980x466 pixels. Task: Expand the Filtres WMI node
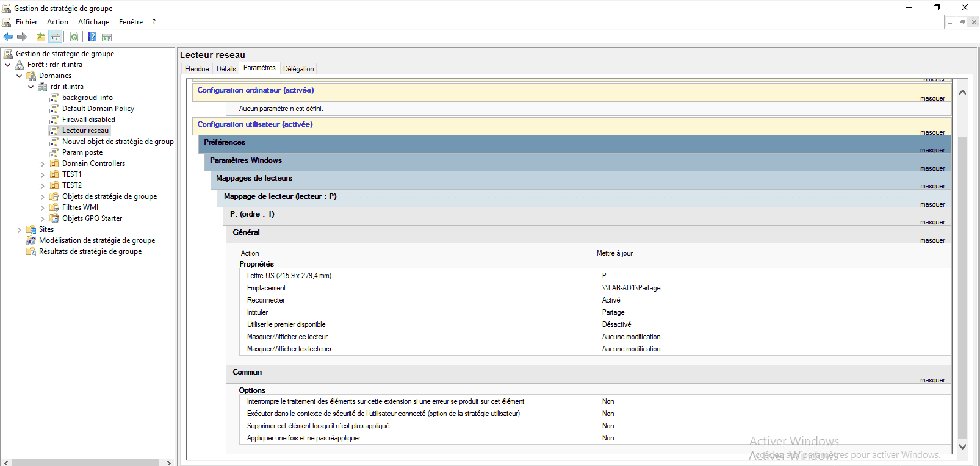click(42, 208)
